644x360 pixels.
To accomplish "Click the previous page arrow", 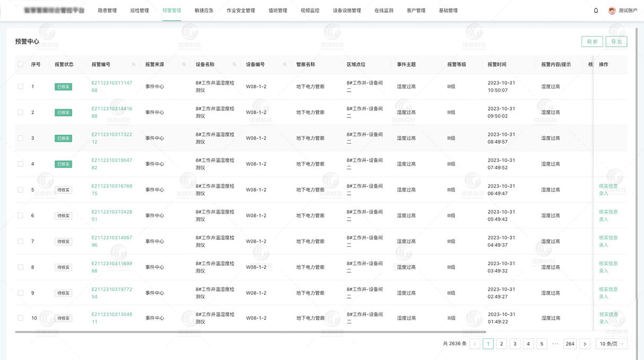I will click(474, 344).
